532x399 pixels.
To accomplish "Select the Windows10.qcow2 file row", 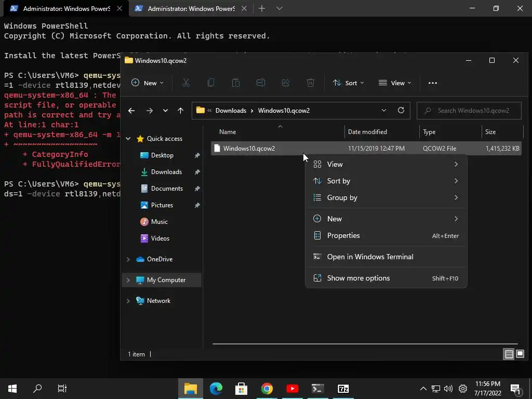I will pyautogui.click(x=366, y=148).
